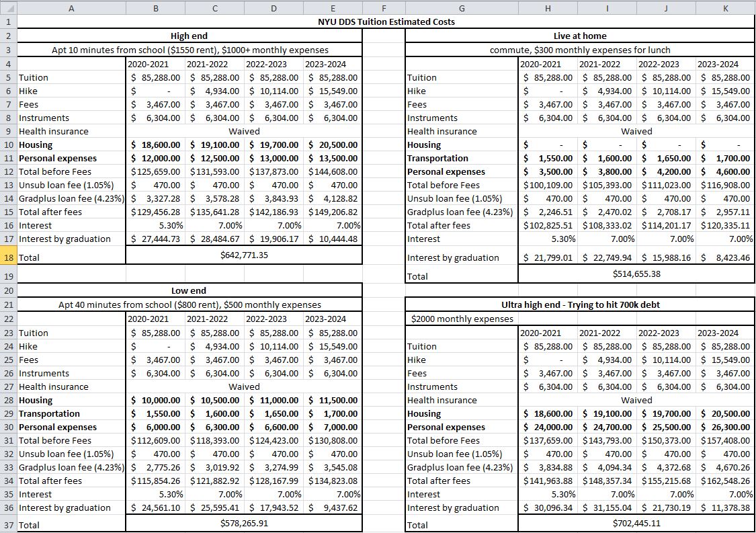The image size is (756, 533).
Task: Click the Low end section heading cell
Action: click(x=189, y=291)
